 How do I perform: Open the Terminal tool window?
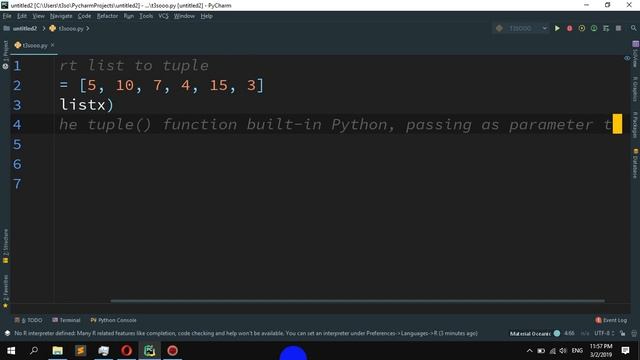pos(67,320)
